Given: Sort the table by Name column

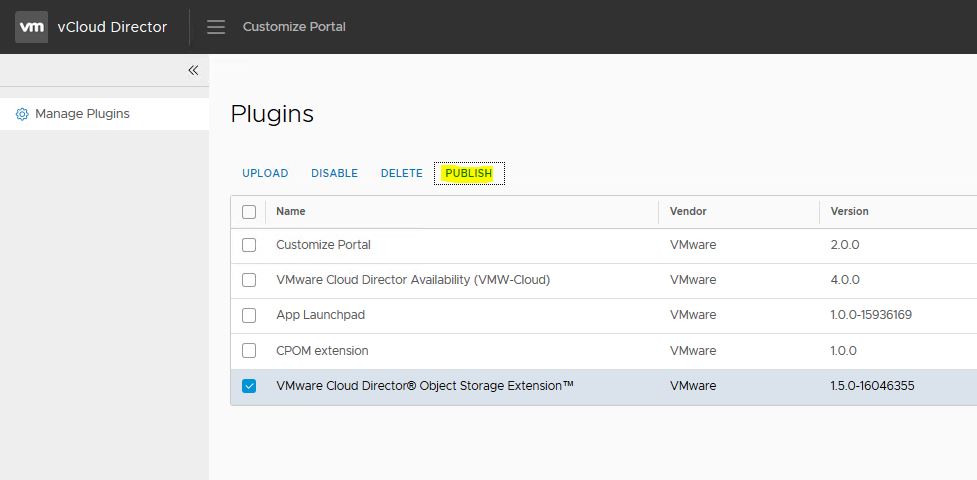Looking at the screenshot, I should point(291,211).
